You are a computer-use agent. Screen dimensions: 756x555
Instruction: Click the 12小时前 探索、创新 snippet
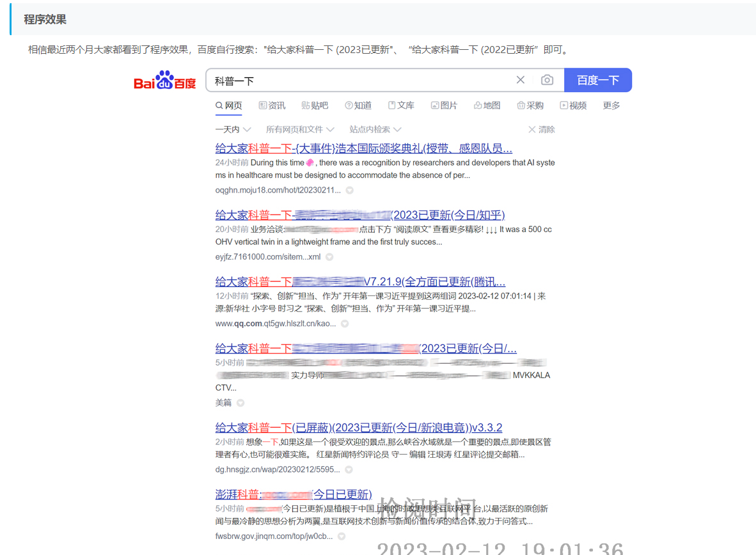point(381,302)
